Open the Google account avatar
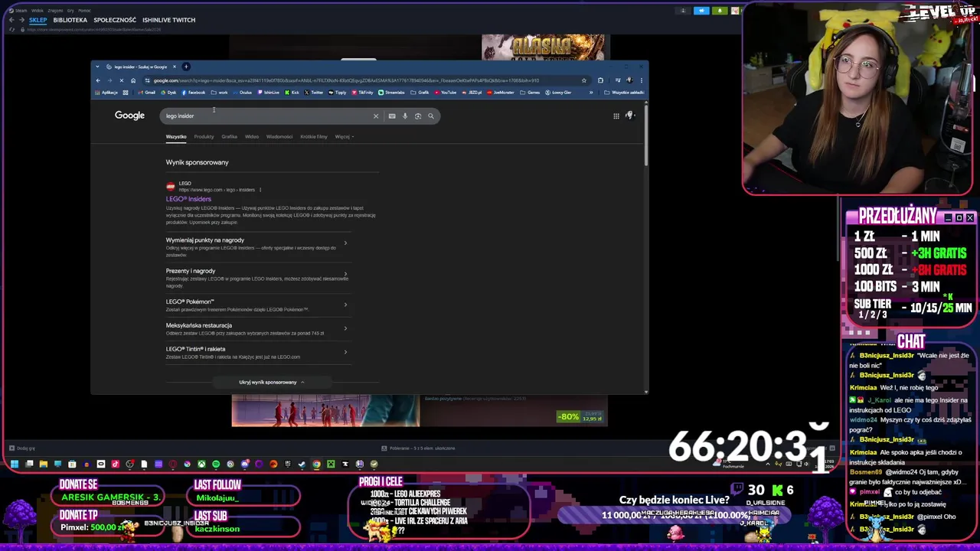The width and height of the screenshot is (980, 551). [630, 116]
